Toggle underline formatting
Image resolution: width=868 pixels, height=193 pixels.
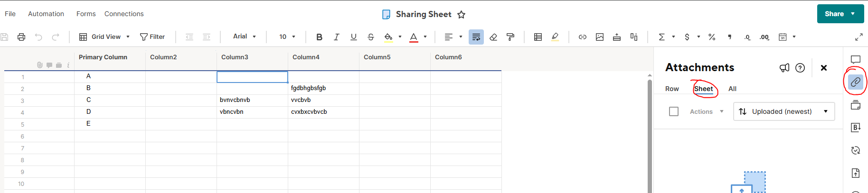(x=353, y=37)
